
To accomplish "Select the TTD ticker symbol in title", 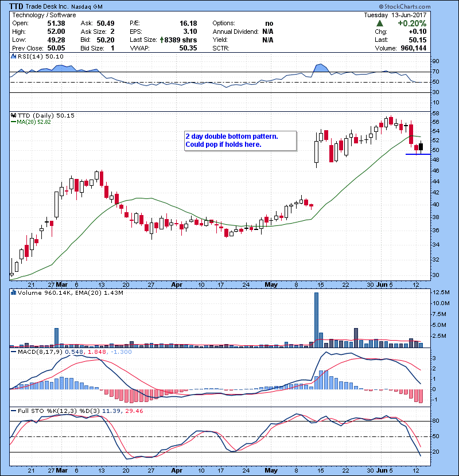I will pos(16,6).
